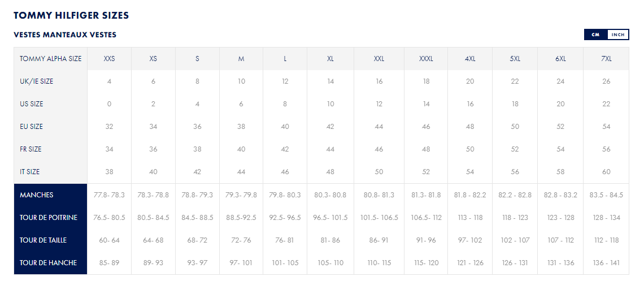Switch units to INCH
The height and width of the screenshot is (285, 644).
click(x=617, y=35)
